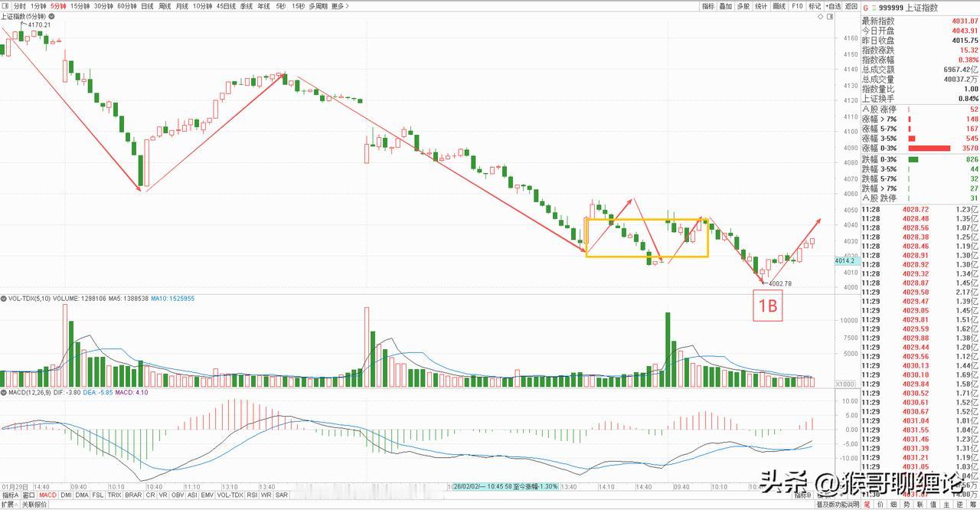Click the panel layout icon before 分时
This screenshot has height=510, width=980.
point(5,6)
